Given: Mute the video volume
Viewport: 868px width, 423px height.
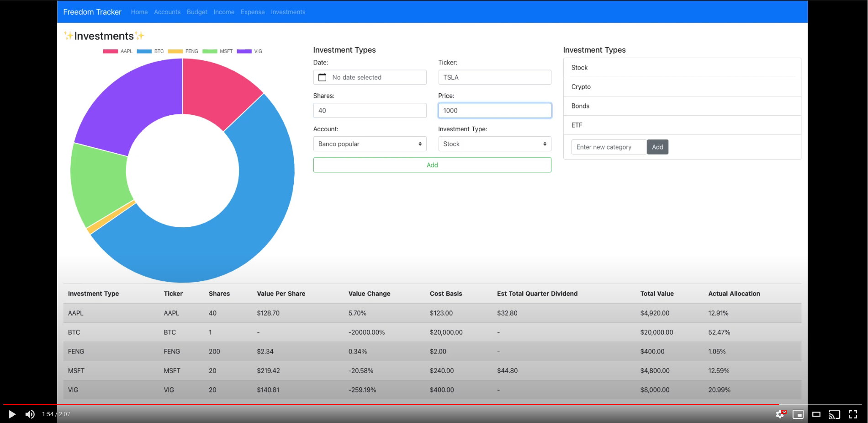Looking at the screenshot, I should pos(30,414).
